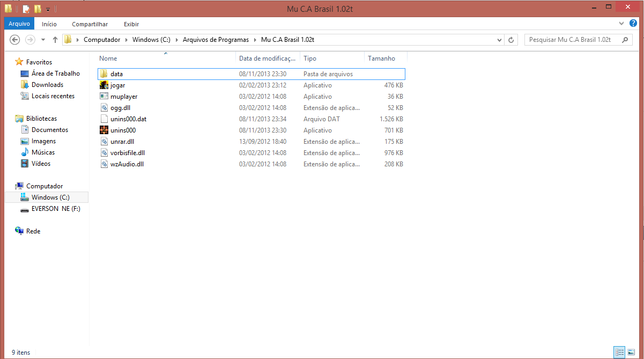
Task: Switch to large icons view
Action: tap(631, 352)
